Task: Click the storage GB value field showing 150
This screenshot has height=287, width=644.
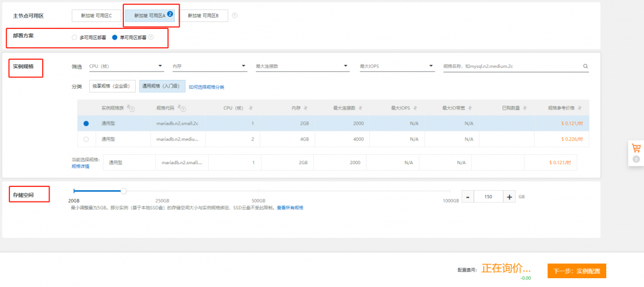Action: 488,196
